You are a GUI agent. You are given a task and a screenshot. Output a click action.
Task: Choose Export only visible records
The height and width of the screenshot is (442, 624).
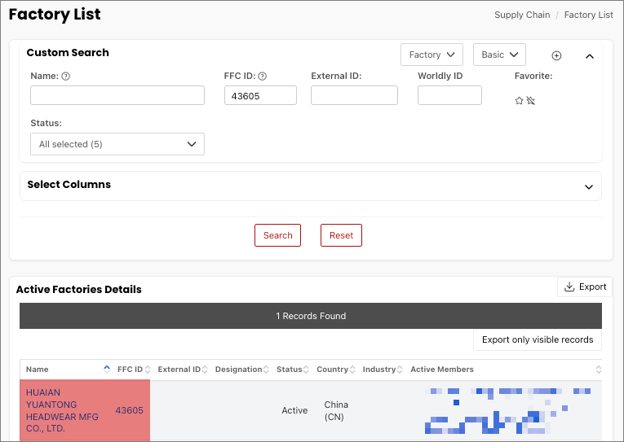pyautogui.click(x=537, y=340)
